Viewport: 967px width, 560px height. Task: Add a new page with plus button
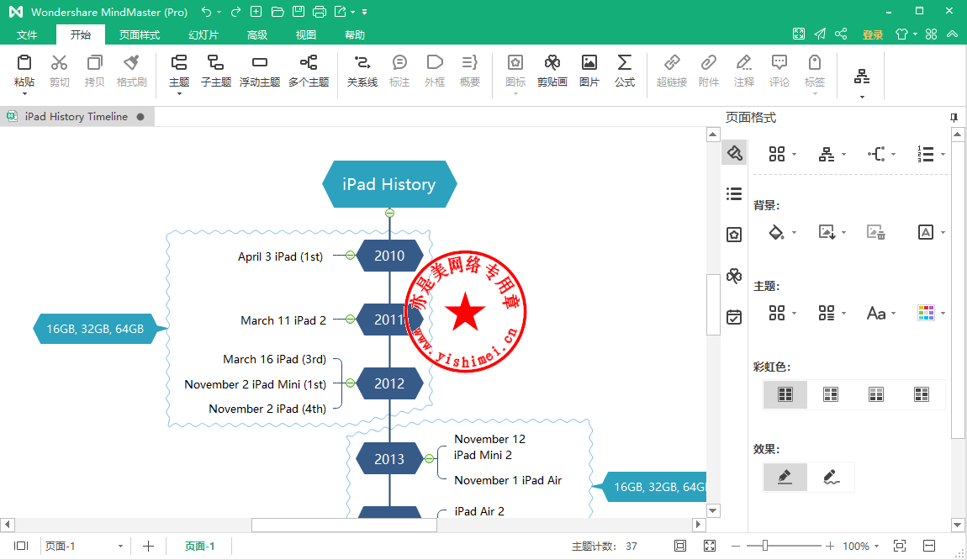[148, 546]
